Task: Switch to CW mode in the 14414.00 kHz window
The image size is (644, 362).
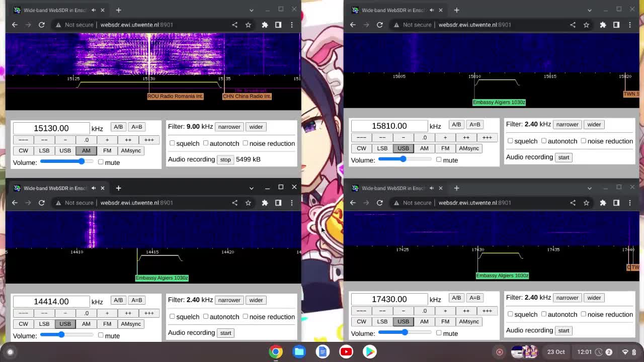Action: [x=23, y=324]
